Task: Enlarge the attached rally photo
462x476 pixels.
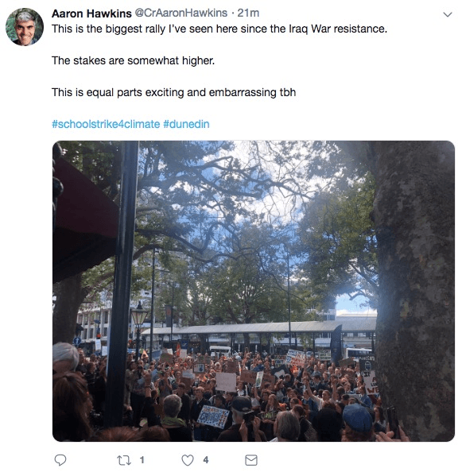Action: [x=254, y=291]
